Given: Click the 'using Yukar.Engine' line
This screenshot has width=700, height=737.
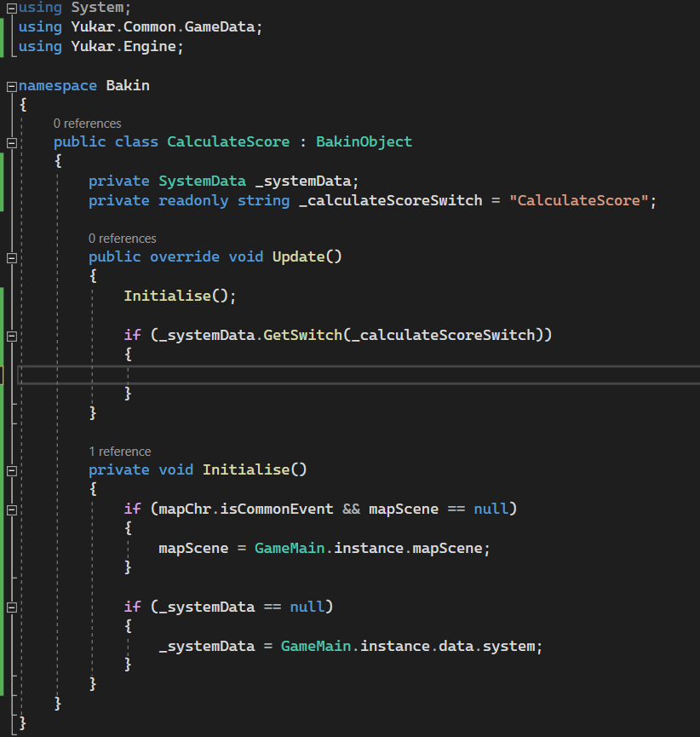Looking at the screenshot, I should (x=100, y=46).
